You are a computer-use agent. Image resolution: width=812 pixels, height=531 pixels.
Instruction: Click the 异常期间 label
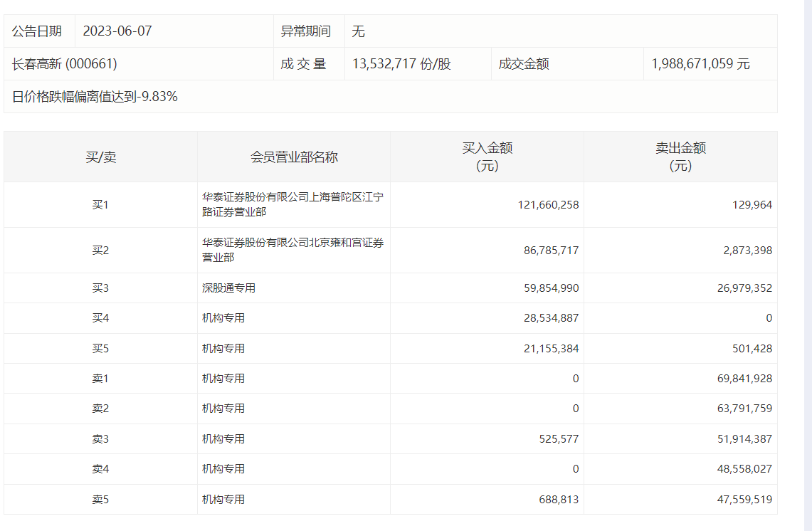point(305,31)
